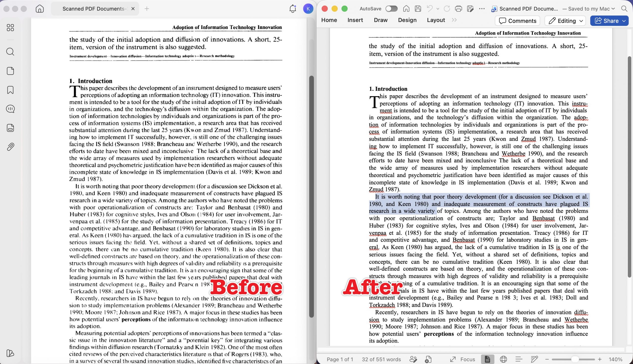
Task: Open the form/stamp document icon in PDF sidebar
Action: coord(10,128)
